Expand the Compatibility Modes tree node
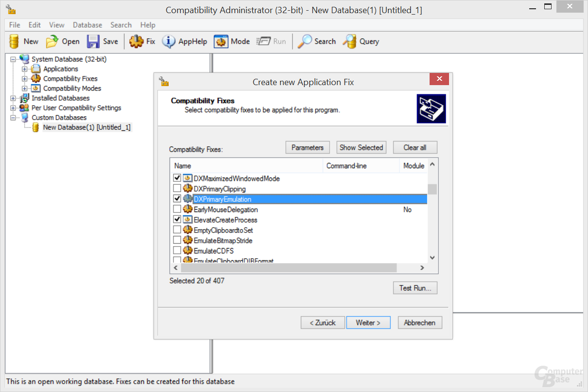 coord(25,89)
